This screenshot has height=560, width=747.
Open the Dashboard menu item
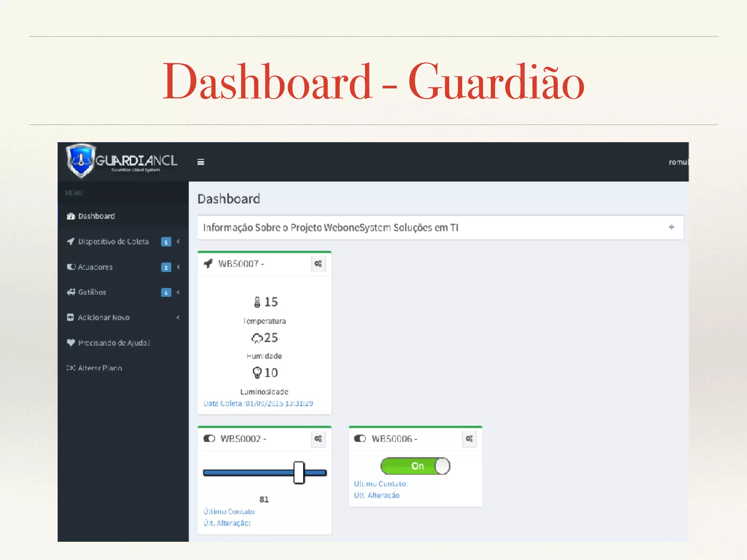(123, 216)
